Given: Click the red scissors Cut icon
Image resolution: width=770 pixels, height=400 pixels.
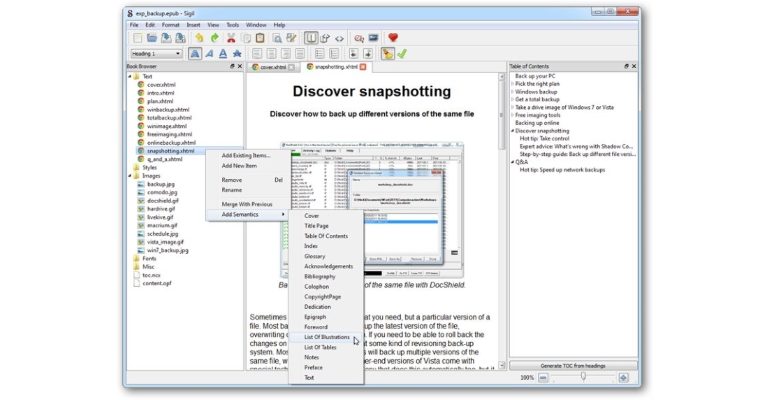Looking at the screenshot, I should click(x=231, y=38).
